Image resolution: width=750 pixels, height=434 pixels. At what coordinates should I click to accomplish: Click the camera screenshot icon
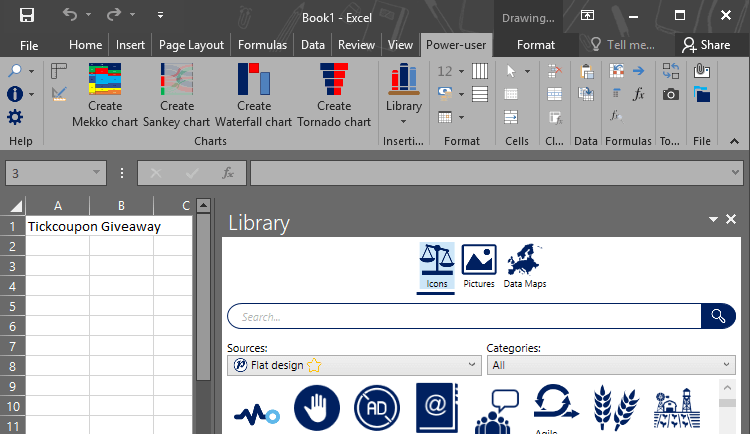click(x=671, y=94)
